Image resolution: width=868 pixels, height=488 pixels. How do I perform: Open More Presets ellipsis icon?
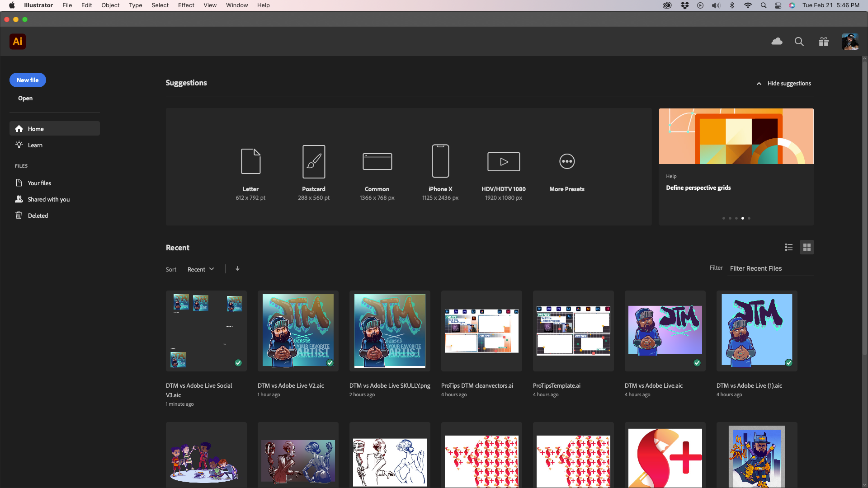(x=567, y=161)
